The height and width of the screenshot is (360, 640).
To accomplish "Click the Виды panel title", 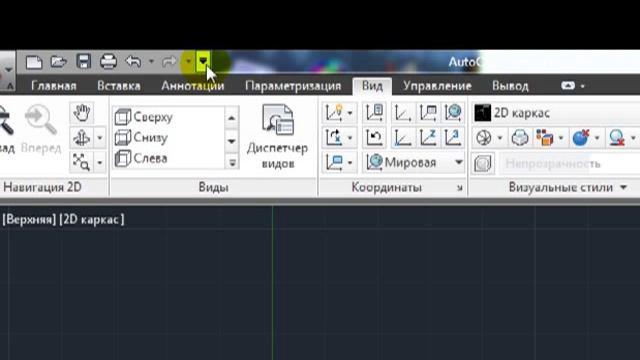I will click(x=213, y=187).
